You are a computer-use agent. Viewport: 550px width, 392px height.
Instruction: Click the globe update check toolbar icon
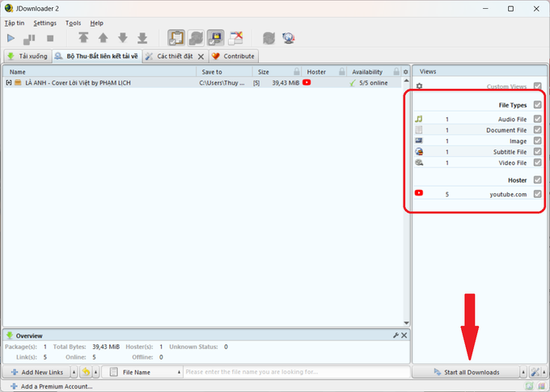point(288,38)
